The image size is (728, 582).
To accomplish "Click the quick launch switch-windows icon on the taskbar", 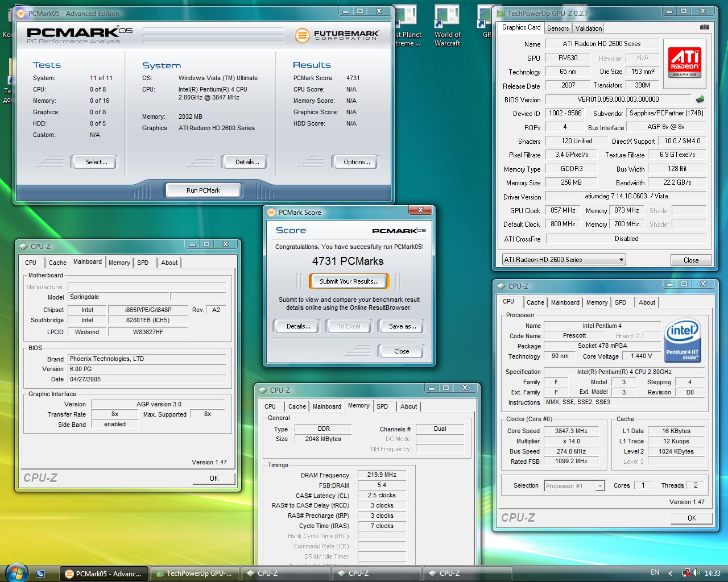I will (40, 573).
